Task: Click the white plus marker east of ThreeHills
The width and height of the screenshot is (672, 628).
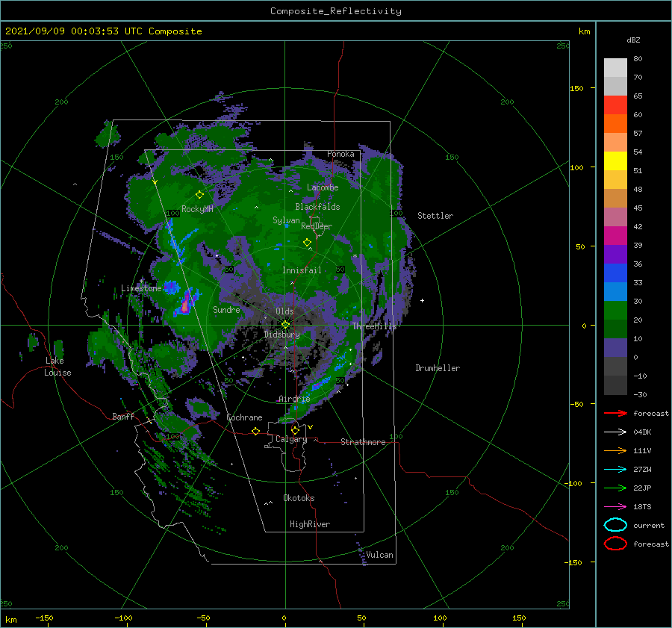Action: coord(422,300)
